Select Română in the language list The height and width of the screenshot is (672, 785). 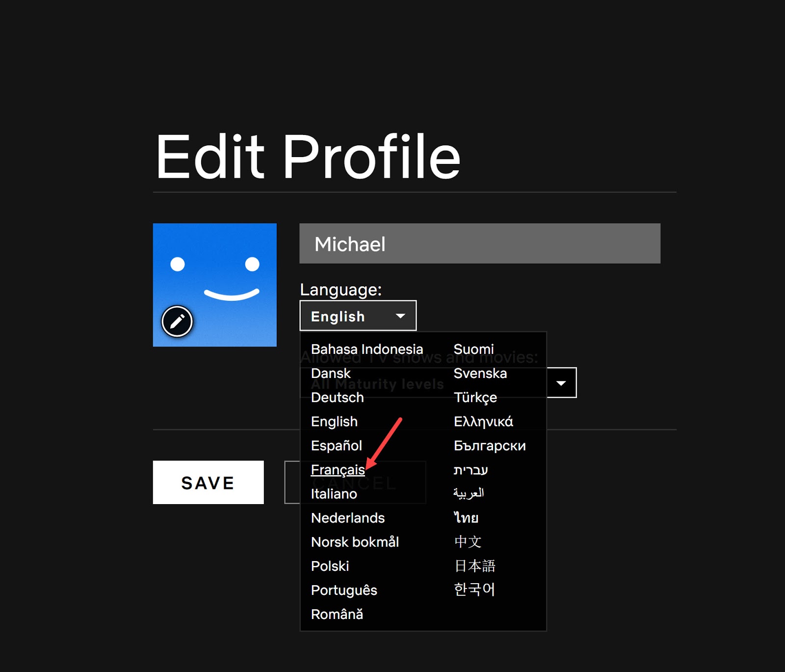pos(337,614)
